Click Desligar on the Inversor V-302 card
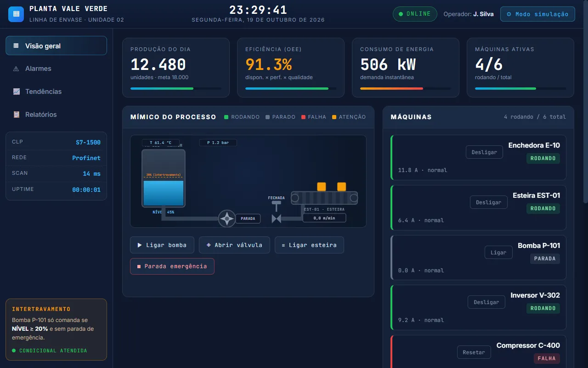The width and height of the screenshot is (588, 368). click(x=486, y=302)
